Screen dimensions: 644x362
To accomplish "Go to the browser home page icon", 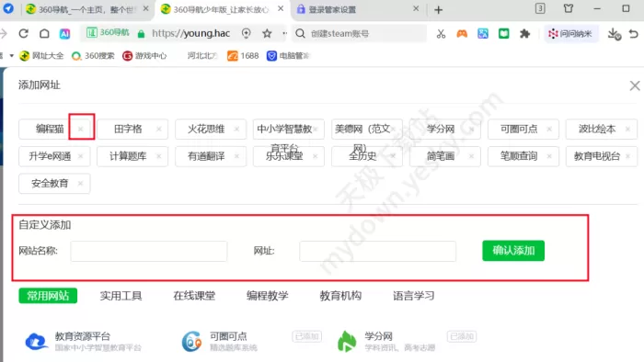I will coord(44,34).
